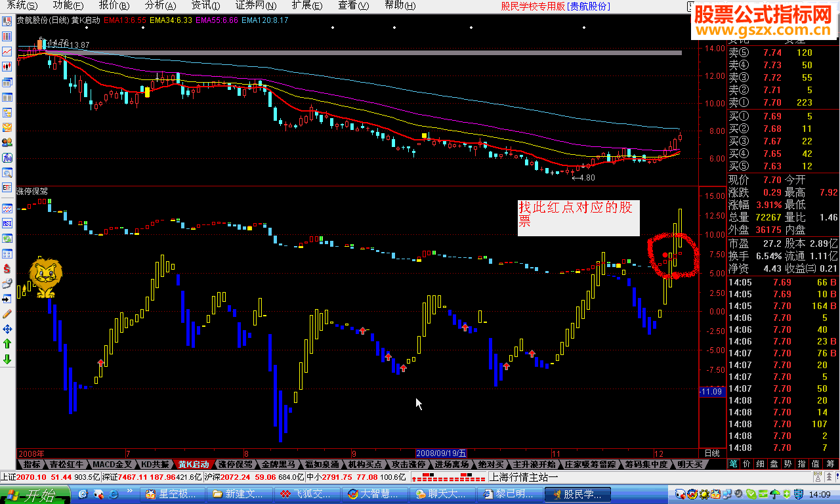This screenshot has height=504, width=840.
Task: Select the 指标 tab at bottom
Action: click(x=31, y=464)
